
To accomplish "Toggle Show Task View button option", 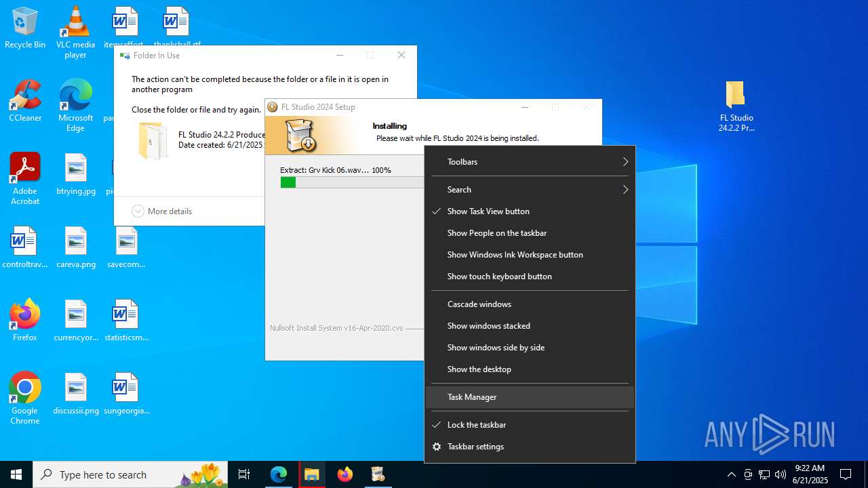I will (530, 211).
